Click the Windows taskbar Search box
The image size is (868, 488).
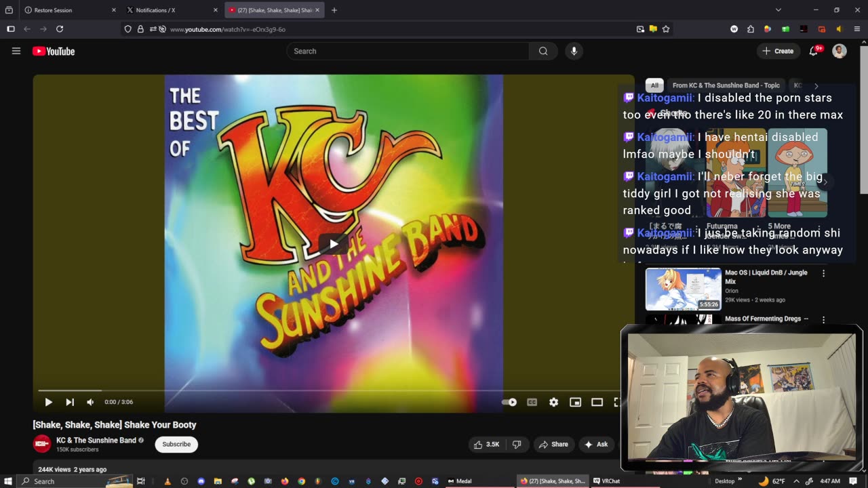tap(76, 481)
